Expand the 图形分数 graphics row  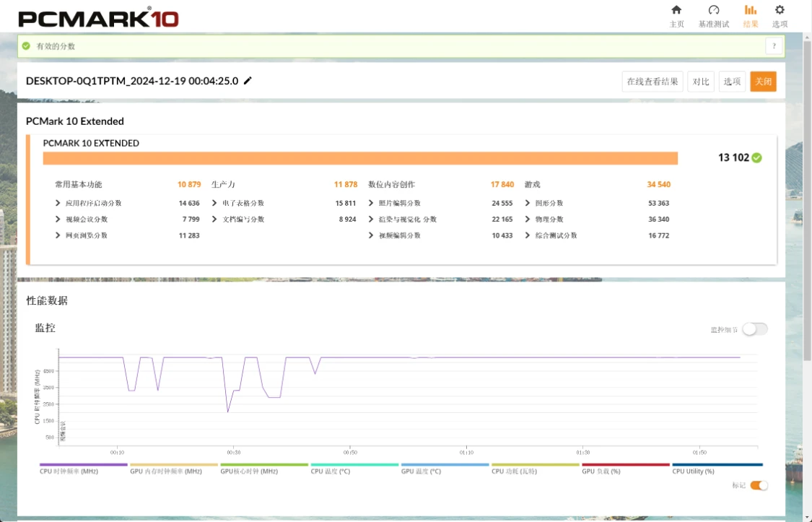(x=527, y=203)
